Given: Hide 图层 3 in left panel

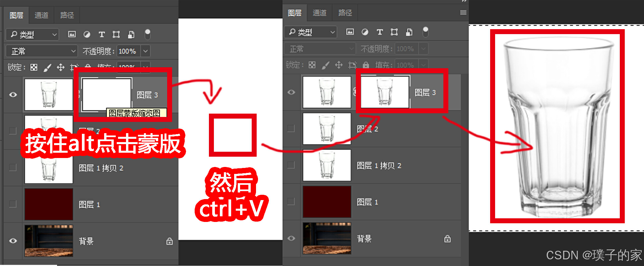Looking at the screenshot, I should coord(13,95).
